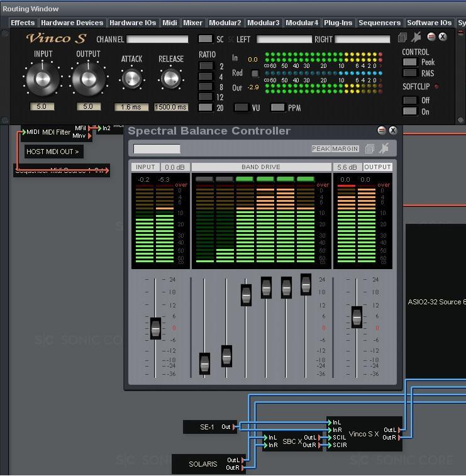Click the MIDI Filter input connector

(x=24, y=132)
